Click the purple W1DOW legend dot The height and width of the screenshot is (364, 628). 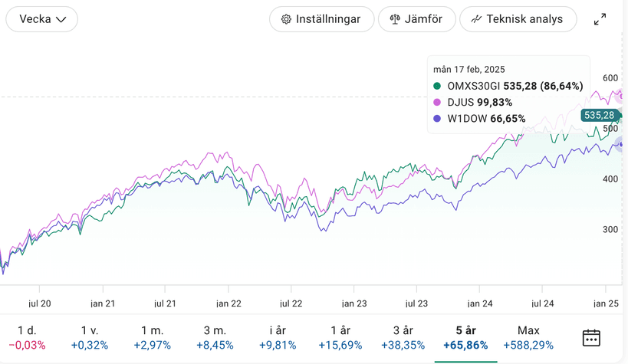click(438, 119)
